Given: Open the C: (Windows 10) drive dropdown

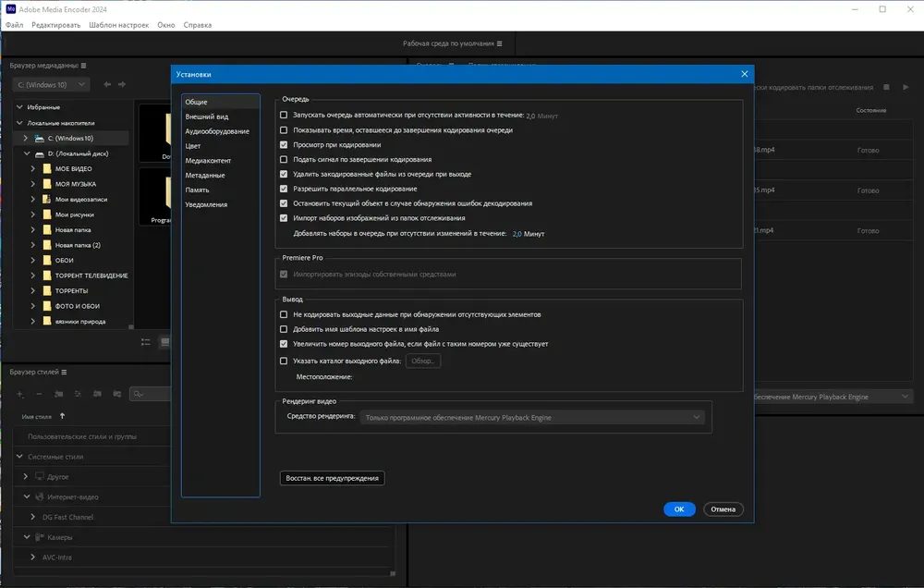Looking at the screenshot, I should (x=51, y=84).
